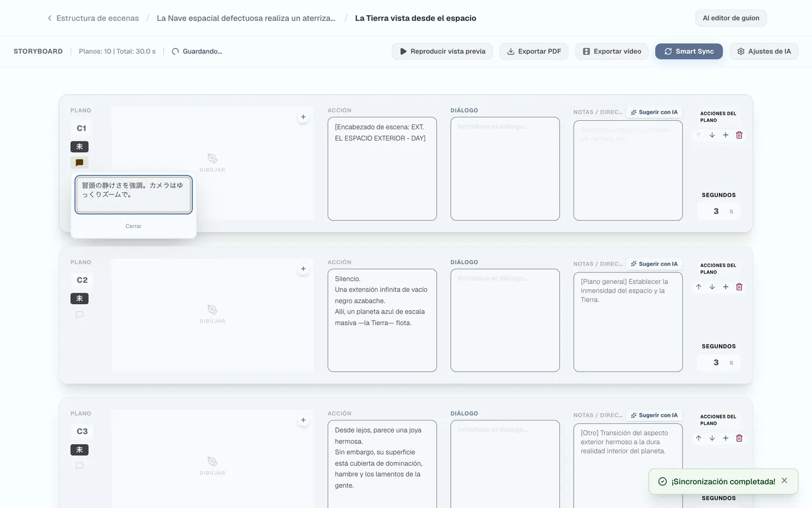
Task: Edit notes '[Plano general] Establecer la inmensidad'
Action: 628,322
